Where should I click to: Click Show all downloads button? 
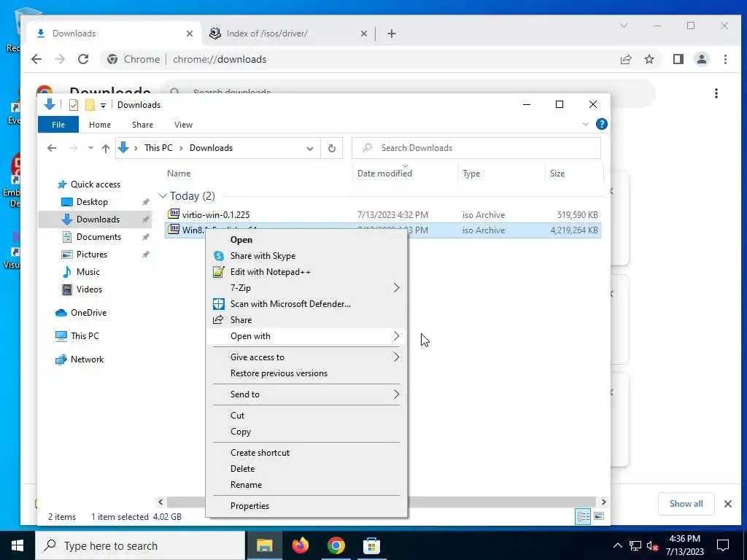click(686, 504)
